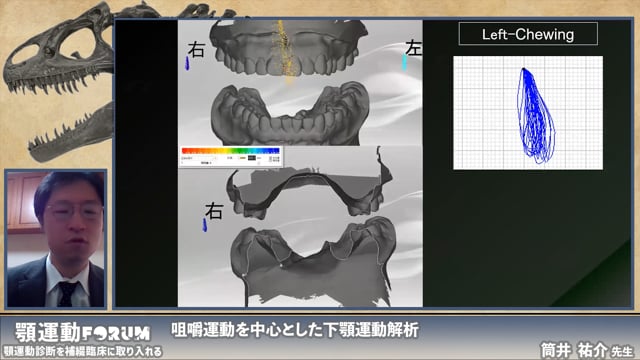Click the subtitle 顎運動診断を補綴臨床に取り入れる
This screenshot has width=640, height=360.
click(x=82, y=351)
